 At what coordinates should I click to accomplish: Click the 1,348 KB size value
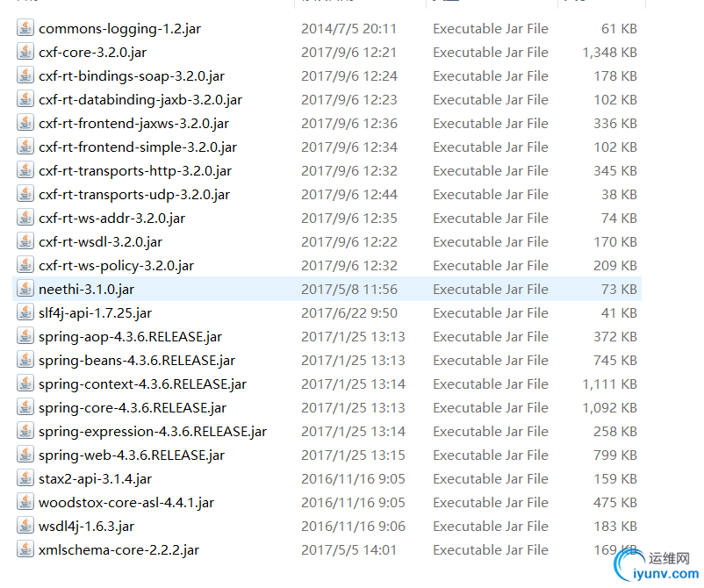tap(610, 53)
